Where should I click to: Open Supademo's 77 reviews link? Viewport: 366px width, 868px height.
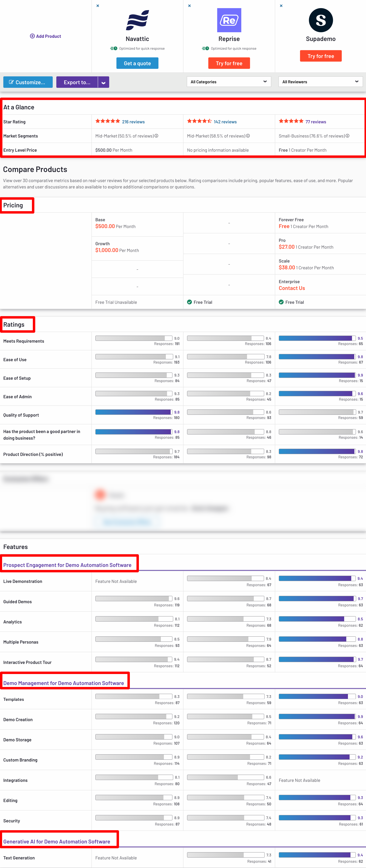[x=316, y=122]
